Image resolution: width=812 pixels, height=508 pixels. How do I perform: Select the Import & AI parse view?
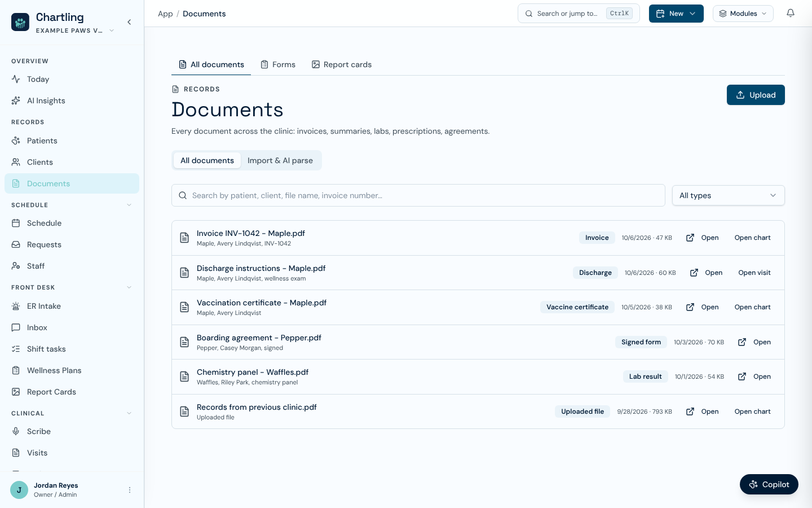[x=280, y=160]
